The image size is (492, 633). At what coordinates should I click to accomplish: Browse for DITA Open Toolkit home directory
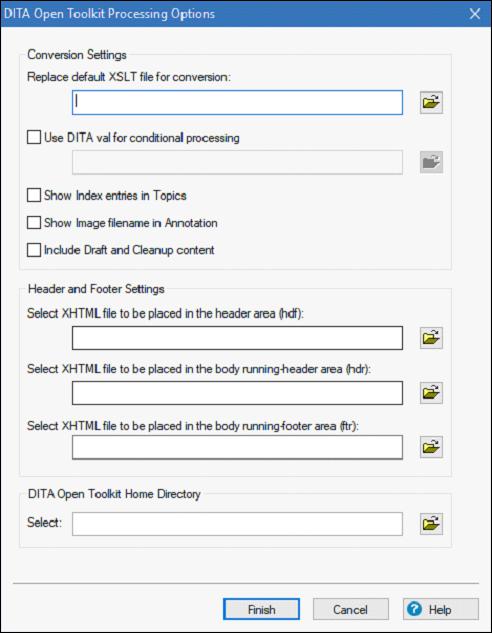(x=431, y=524)
